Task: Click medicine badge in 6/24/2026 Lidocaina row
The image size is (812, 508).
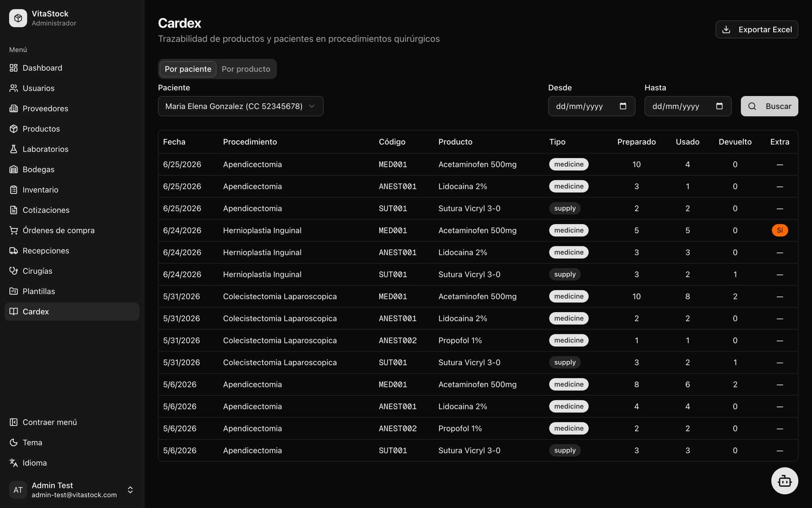Action: (568, 252)
